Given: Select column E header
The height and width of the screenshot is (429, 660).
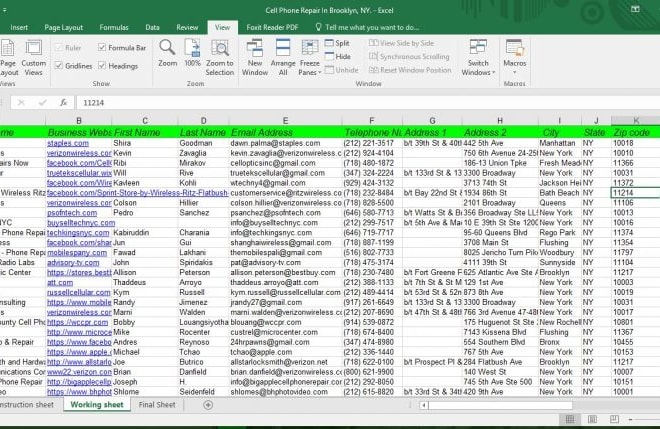Looking at the screenshot, I should [285, 120].
